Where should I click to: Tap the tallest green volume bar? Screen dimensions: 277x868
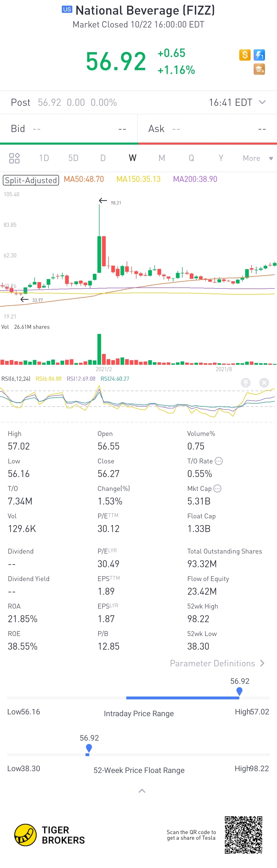pyautogui.click(x=99, y=349)
